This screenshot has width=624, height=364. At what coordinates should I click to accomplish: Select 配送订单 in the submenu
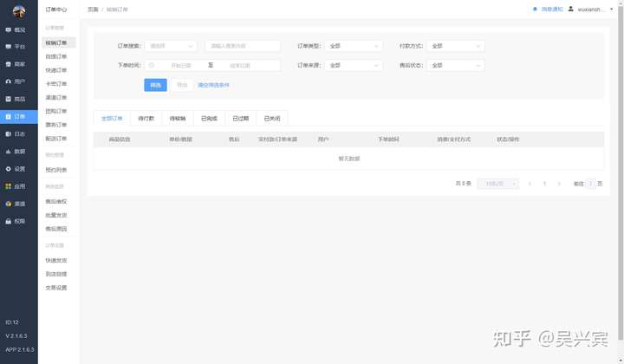tap(56, 139)
